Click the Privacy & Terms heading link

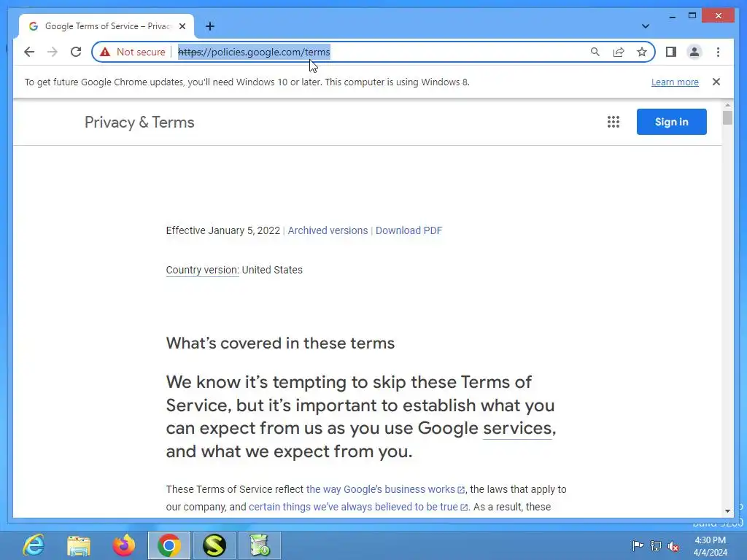point(139,122)
